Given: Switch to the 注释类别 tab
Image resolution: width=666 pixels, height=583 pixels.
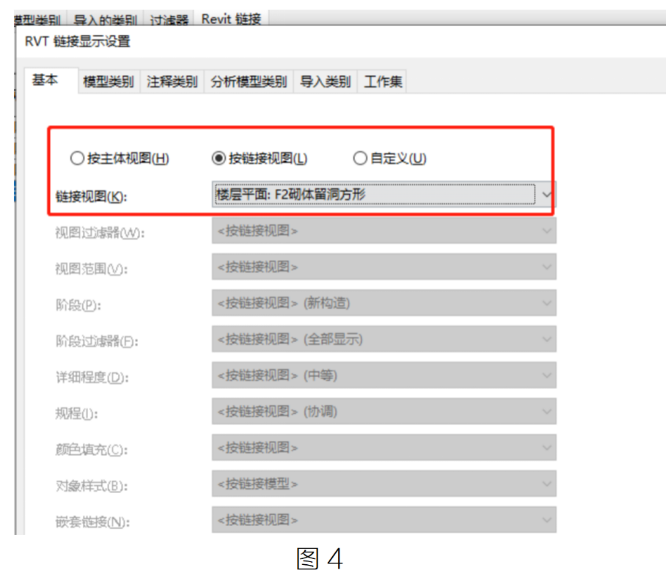Looking at the screenshot, I should (172, 81).
